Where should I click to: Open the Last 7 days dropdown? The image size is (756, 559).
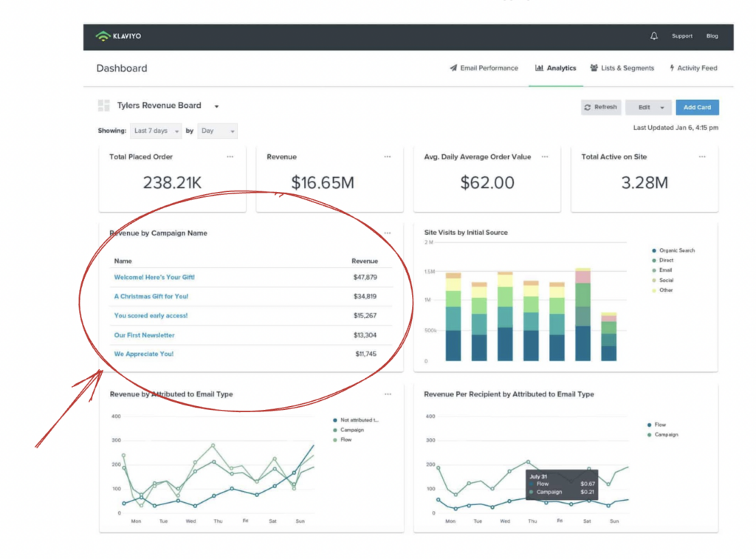tap(155, 131)
